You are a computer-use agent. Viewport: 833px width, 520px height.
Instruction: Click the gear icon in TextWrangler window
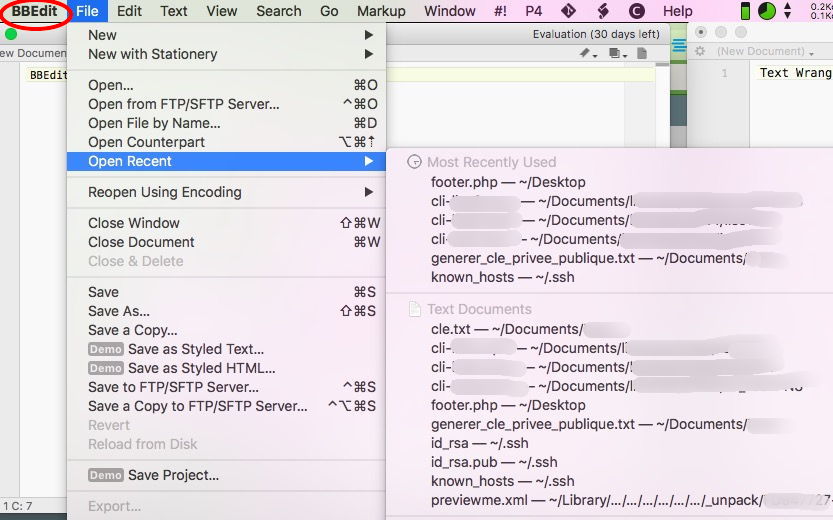pos(700,51)
